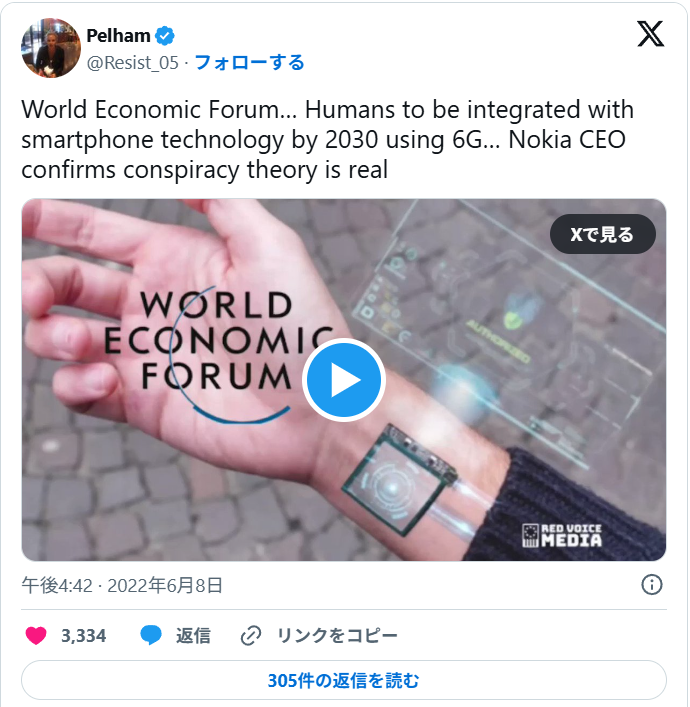Click the Xで見る button

point(602,234)
